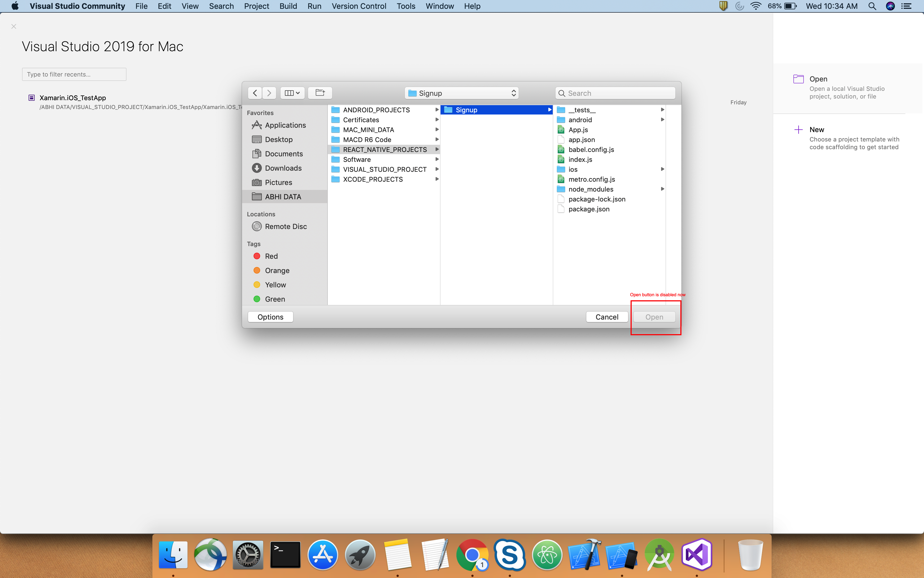Open the Version Control menu
Screen dimensions: 924x578
pos(359,6)
